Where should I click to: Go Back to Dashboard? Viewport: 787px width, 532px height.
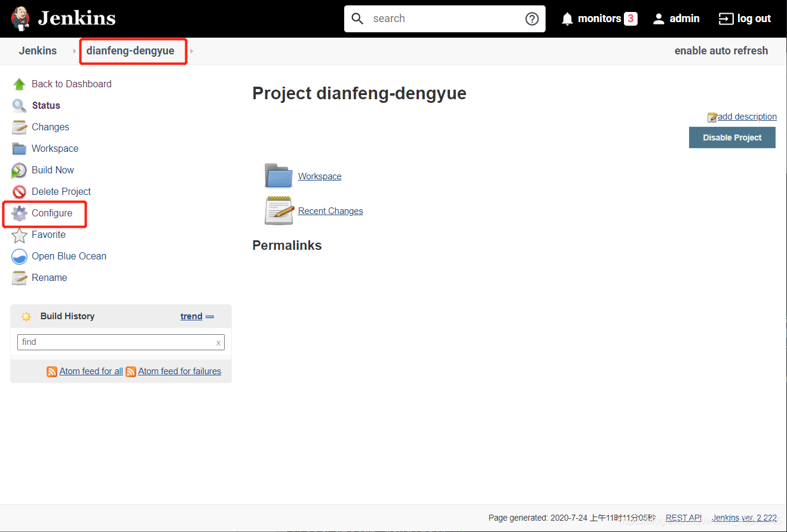click(x=72, y=84)
